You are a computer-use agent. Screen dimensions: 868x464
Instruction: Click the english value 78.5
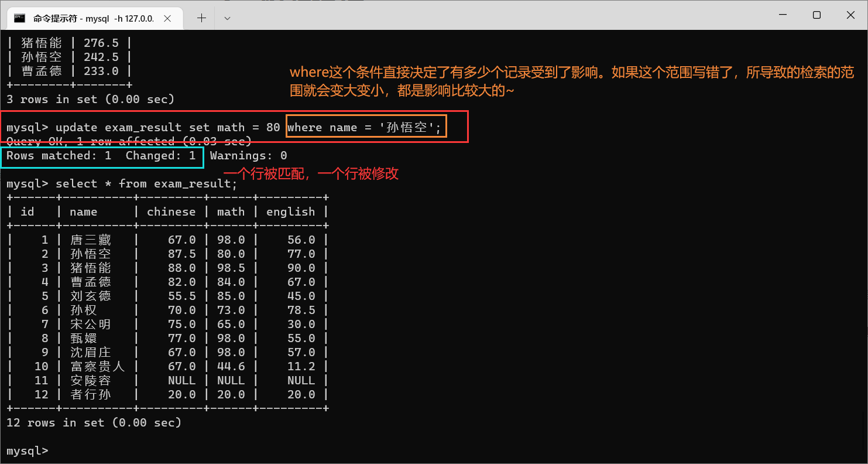click(x=301, y=310)
